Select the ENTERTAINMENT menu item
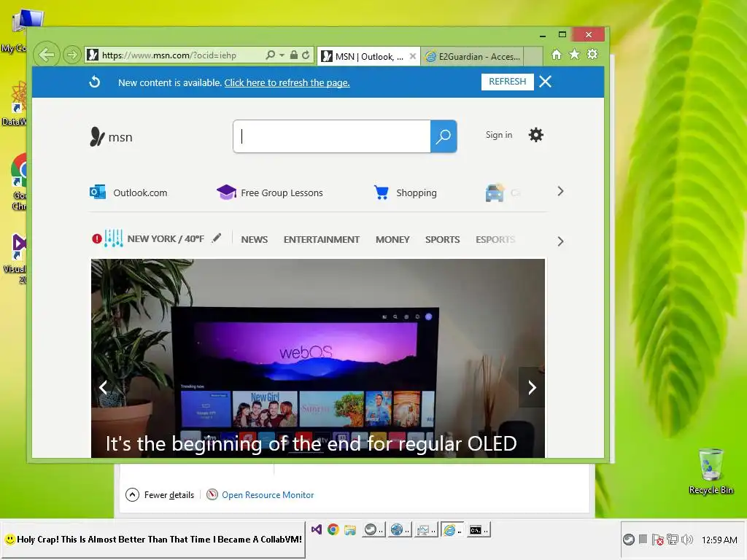Image resolution: width=747 pixels, height=560 pixels. 322,239
